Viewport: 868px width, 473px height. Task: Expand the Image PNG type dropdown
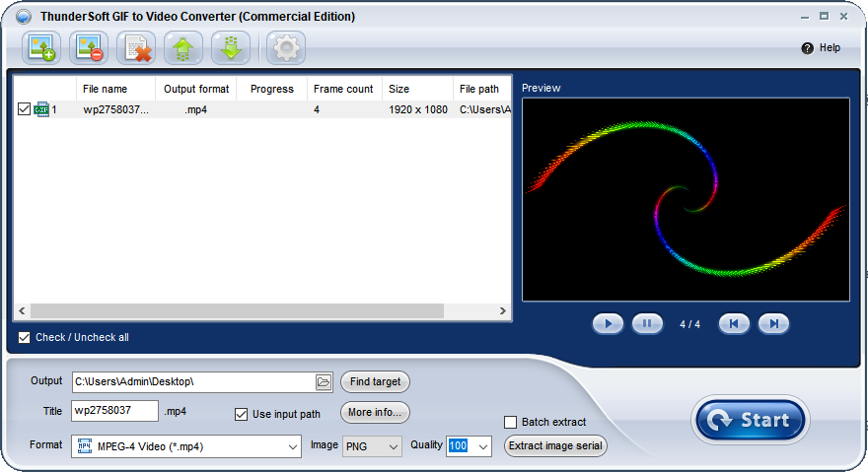pos(393,446)
